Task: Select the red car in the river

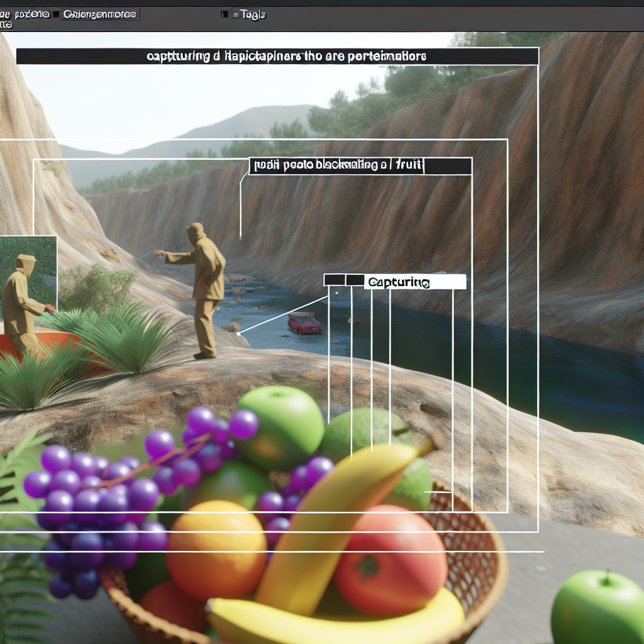Action: [305, 323]
